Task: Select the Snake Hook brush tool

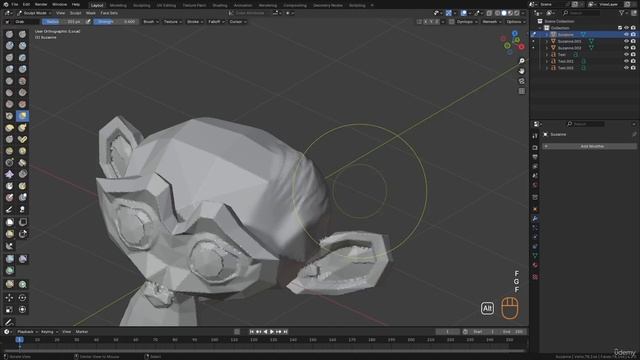Action: tap(22, 128)
